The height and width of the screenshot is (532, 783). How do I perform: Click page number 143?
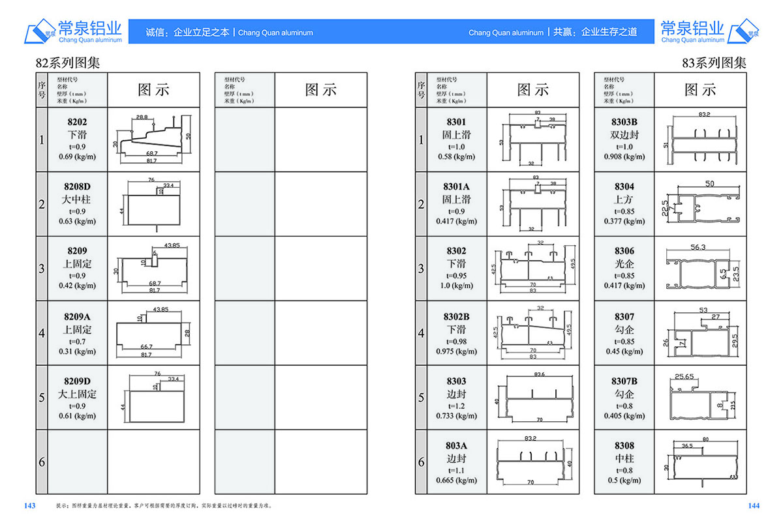[29, 506]
